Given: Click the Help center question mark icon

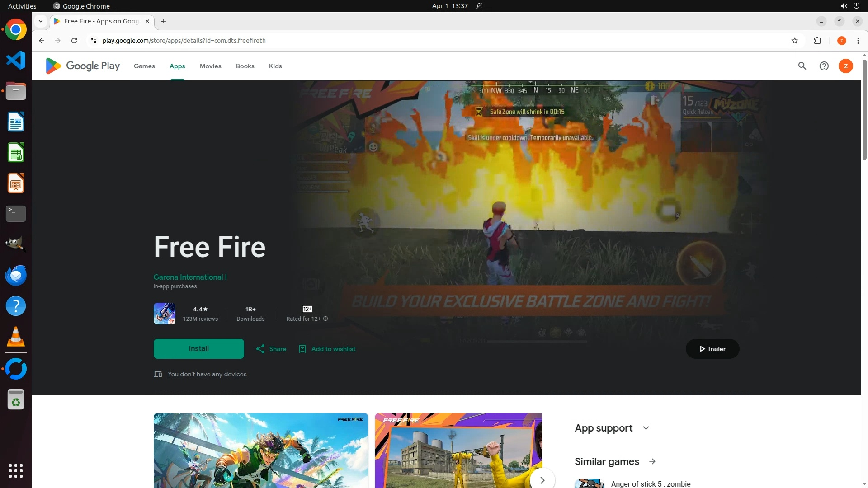Looking at the screenshot, I should pos(824,66).
